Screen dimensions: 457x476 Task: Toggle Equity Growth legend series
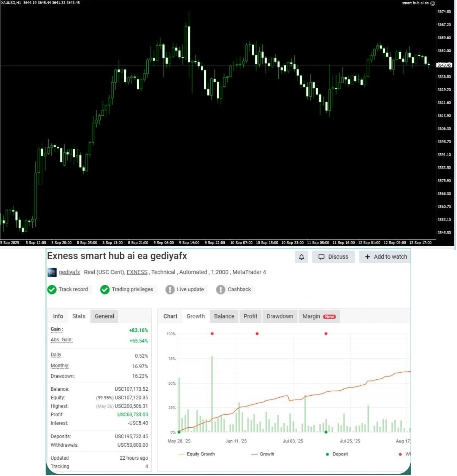(197, 454)
